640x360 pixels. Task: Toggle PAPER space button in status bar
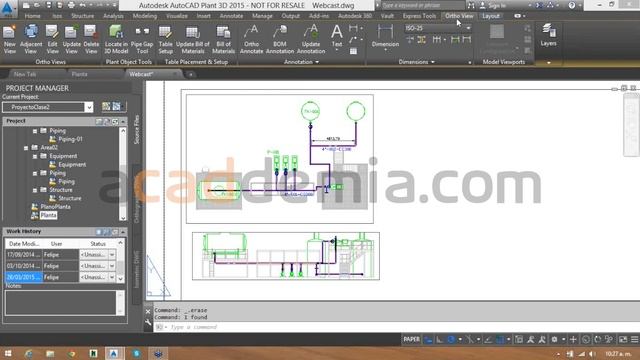tap(411, 339)
